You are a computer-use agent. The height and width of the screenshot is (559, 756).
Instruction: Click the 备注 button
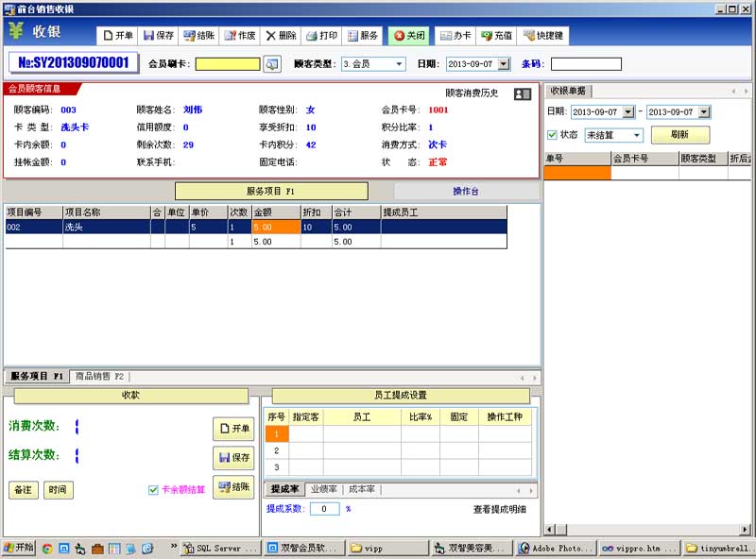click(x=23, y=490)
